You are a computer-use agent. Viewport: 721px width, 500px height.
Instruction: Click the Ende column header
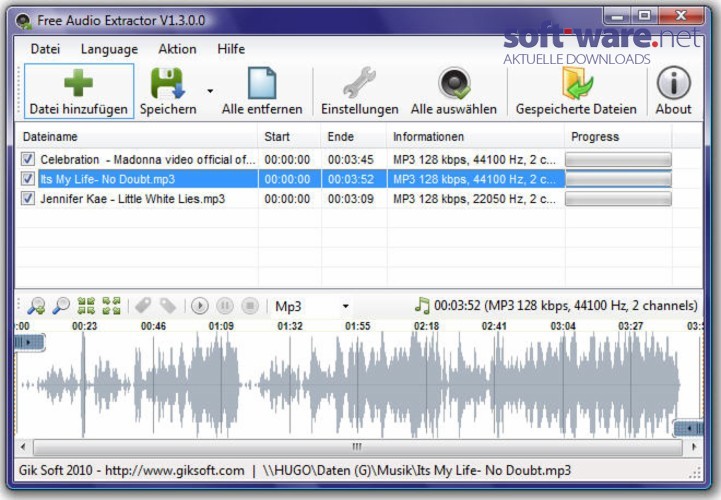(x=354, y=137)
